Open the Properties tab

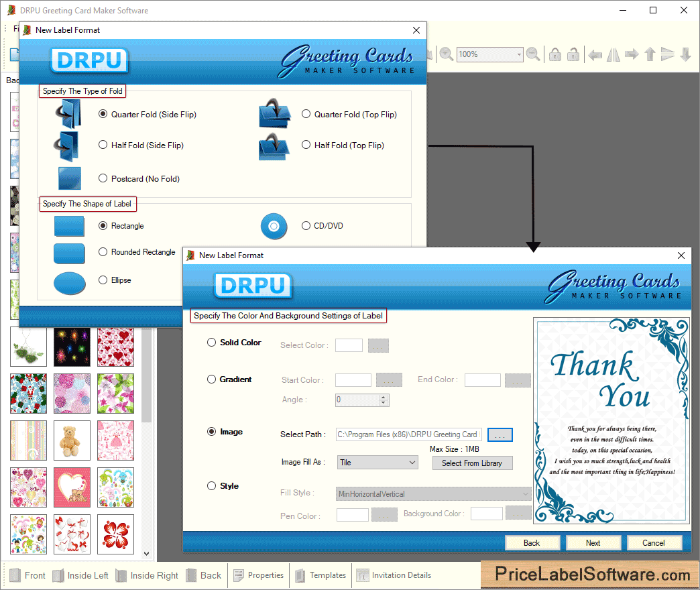[x=259, y=575]
